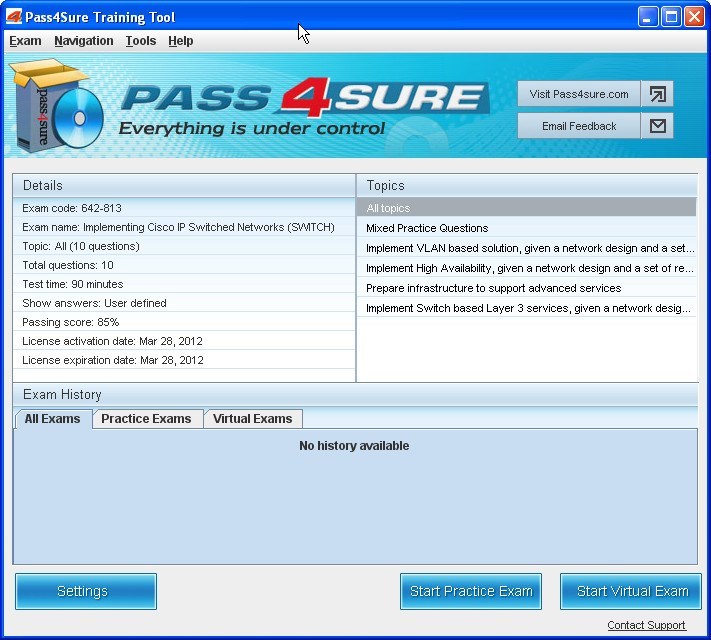Click the Topics panel header

527,186
